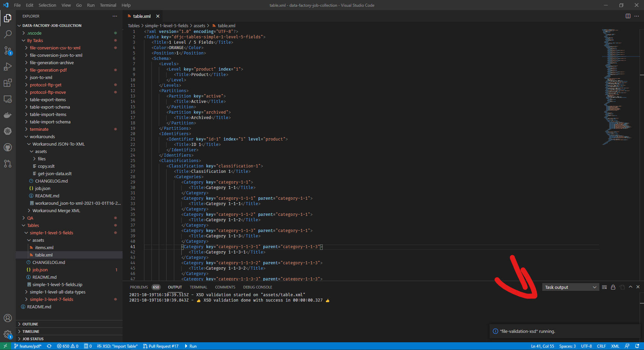
Task: Maximize the panel size with chevron
Action: click(630, 287)
